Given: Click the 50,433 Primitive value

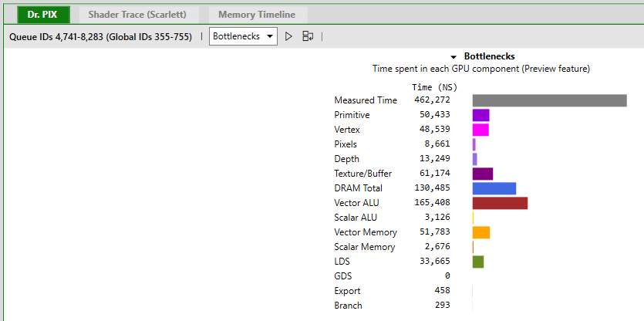Looking at the screenshot, I should pyautogui.click(x=434, y=115).
